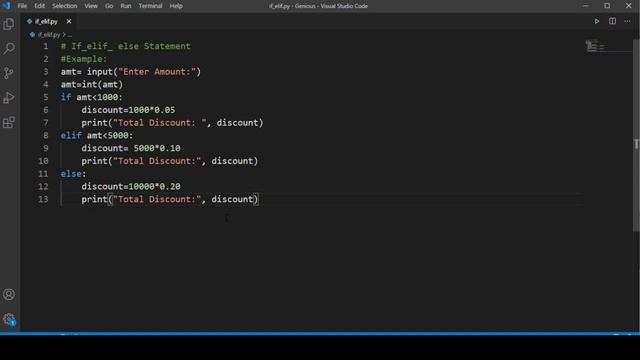640x360 pixels.
Task: Click the comment '# If_elif_ else Statement'
Action: coord(126,46)
